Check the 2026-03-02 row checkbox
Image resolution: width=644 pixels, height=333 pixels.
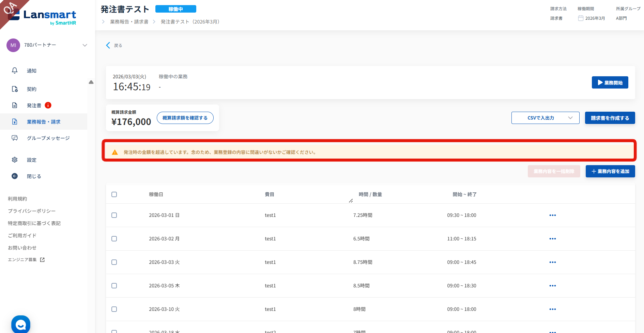click(114, 239)
